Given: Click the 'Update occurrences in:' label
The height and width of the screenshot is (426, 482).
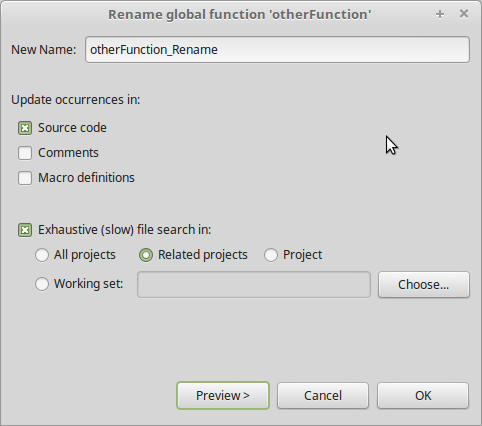Looking at the screenshot, I should pyautogui.click(x=76, y=100).
